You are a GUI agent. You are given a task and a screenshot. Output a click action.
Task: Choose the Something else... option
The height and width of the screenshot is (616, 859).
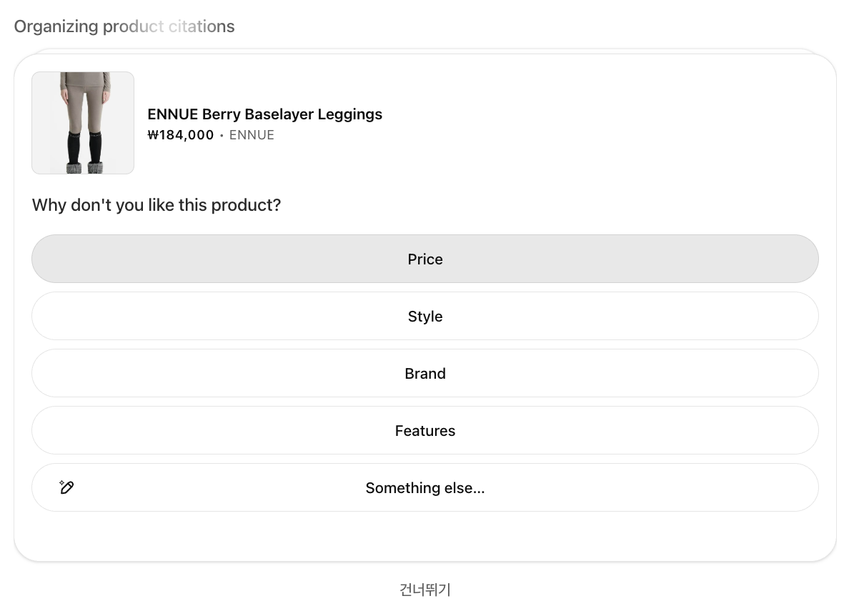point(425,487)
